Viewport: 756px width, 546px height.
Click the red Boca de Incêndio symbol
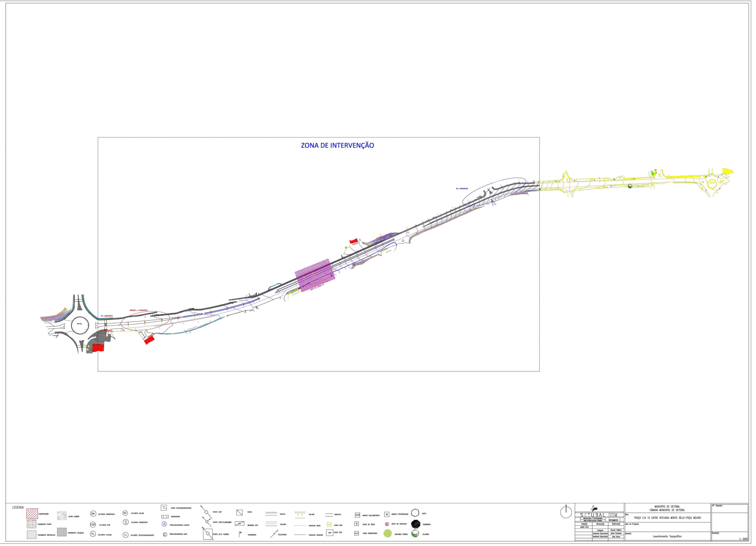click(387, 524)
